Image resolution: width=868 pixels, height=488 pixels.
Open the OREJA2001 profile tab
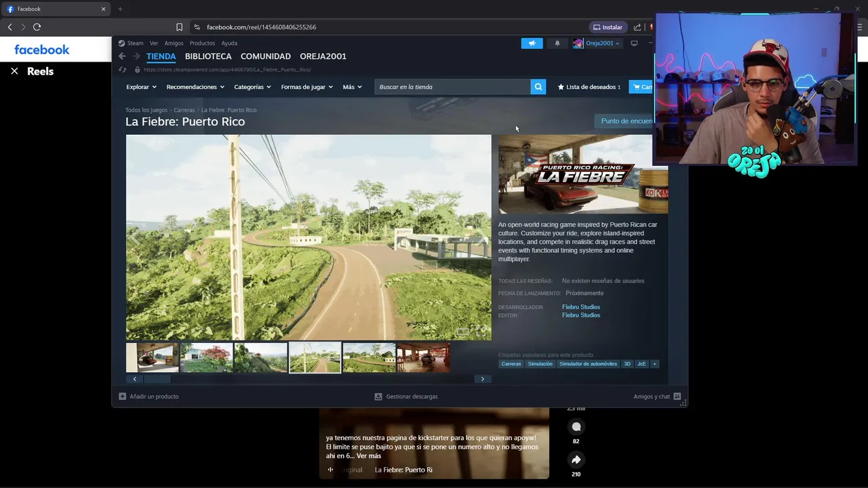(323, 56)
